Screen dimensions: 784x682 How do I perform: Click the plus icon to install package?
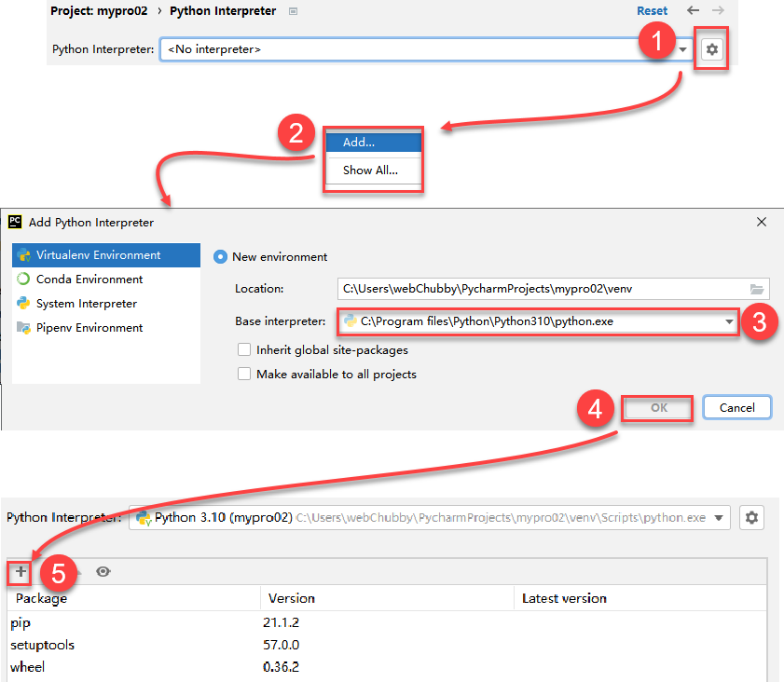point(20,571)
